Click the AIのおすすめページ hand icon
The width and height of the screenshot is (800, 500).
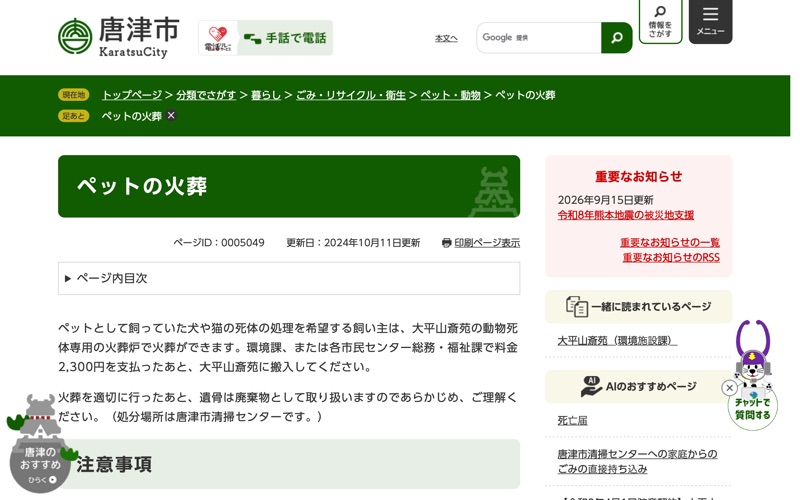(591, 386)
